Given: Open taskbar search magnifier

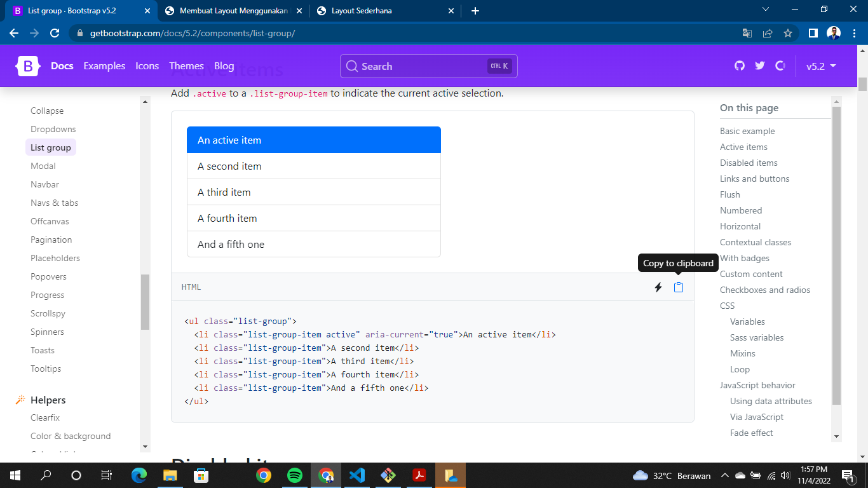Looking at the screenshot, I should [x=46, y=475].
